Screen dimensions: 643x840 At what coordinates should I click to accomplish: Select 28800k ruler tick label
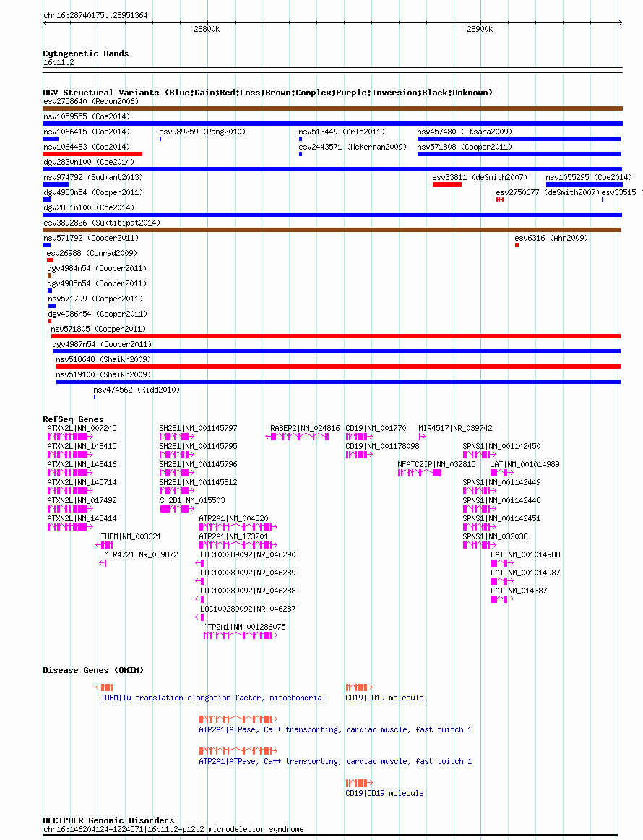207,29
